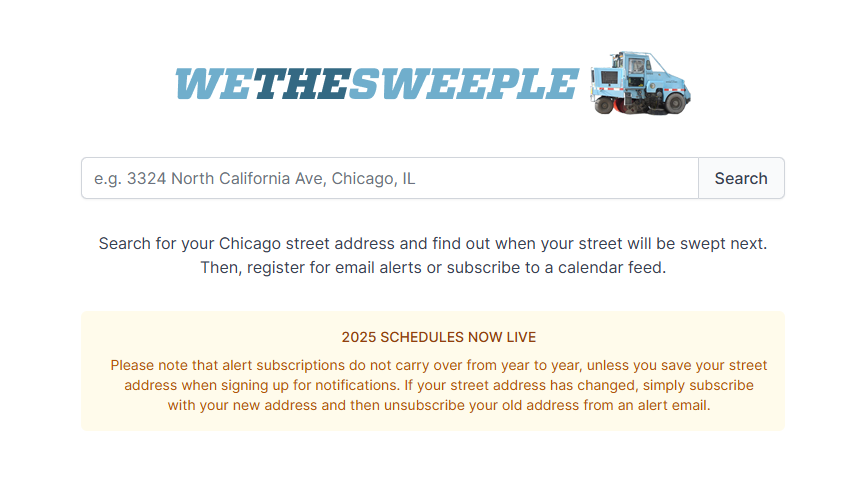This screenshot has width=860, height=482.
Task: Click the 'SWEEPLE' portion of the logo
Action: point(463,84)
